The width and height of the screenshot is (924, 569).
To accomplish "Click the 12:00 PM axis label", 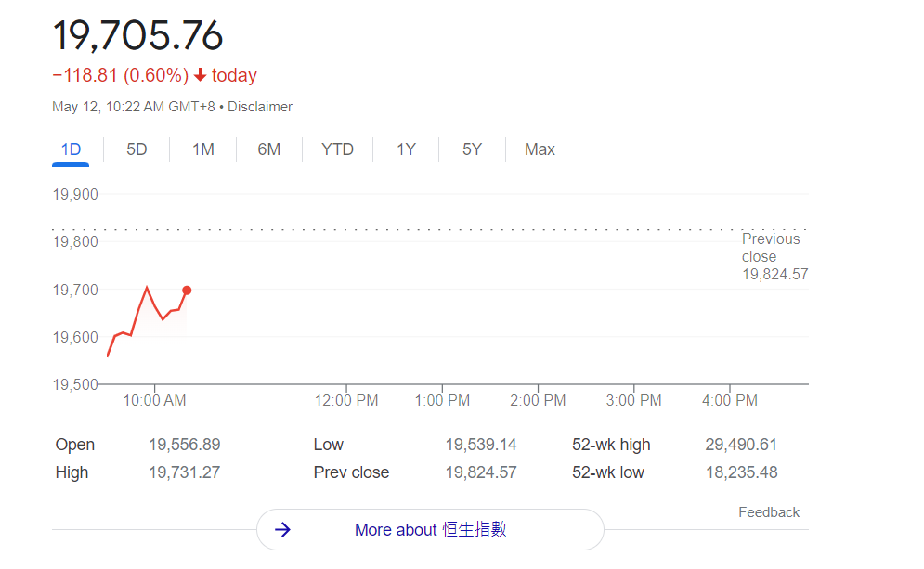I will coord(346,401).
